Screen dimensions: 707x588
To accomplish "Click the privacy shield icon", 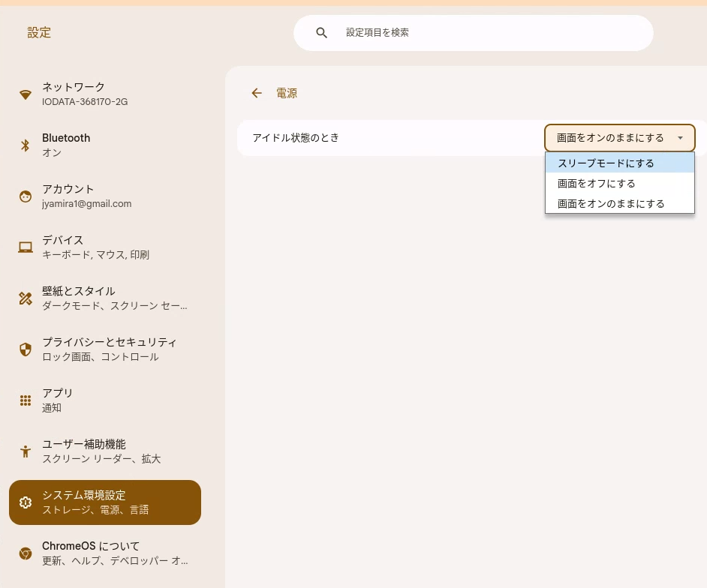I will pos(26,349).
